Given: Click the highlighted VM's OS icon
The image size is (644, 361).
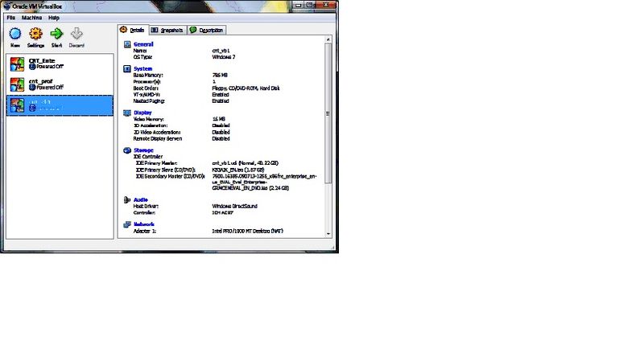Looking at the screenshot, I should pyautogui.click(x=17, y=105).
